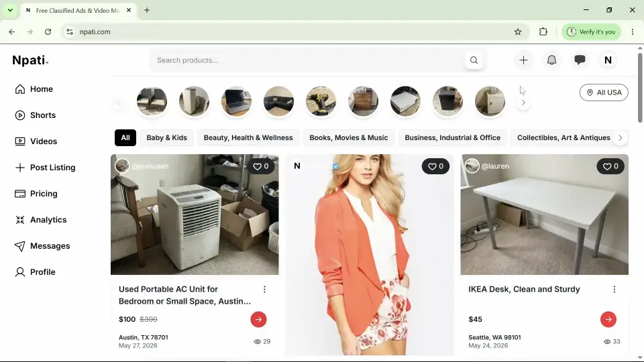
Task: Open browser extensions puzzle icon
Action: [x=543, y=32]
